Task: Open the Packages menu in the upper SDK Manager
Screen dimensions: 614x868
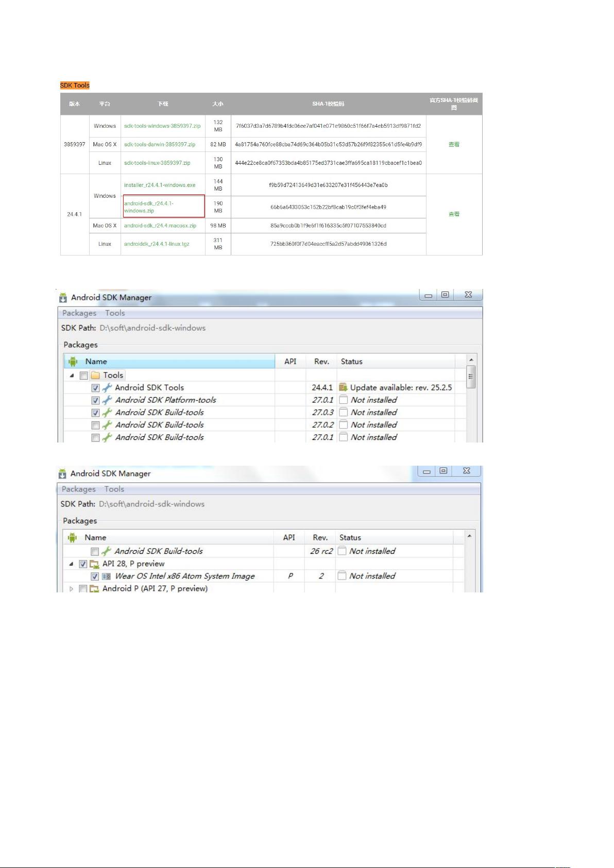Action: (x=79, y=313)
